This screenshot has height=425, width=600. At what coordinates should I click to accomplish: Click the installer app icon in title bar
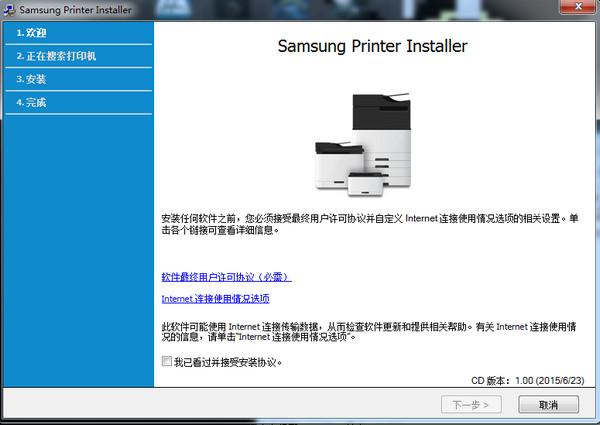click(x=9, y=10)
